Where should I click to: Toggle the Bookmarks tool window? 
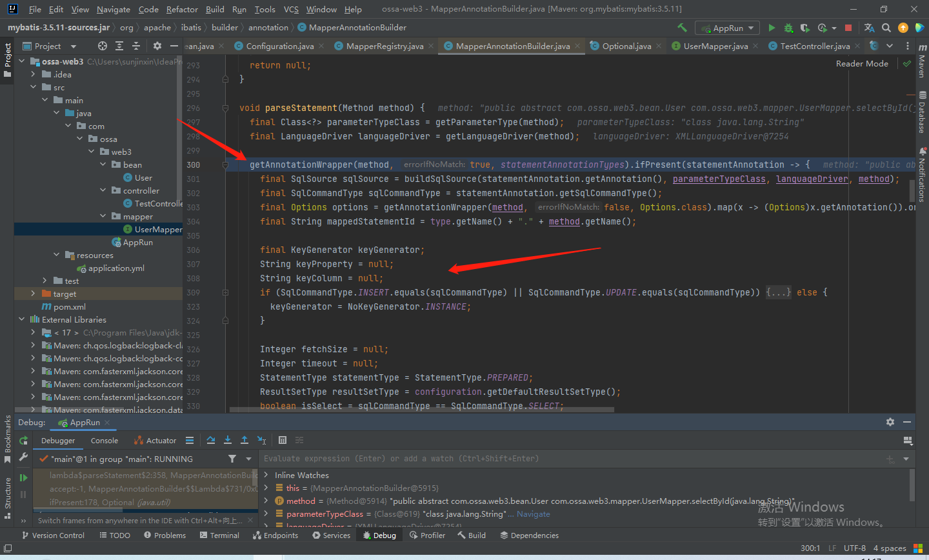pos(8,440)
